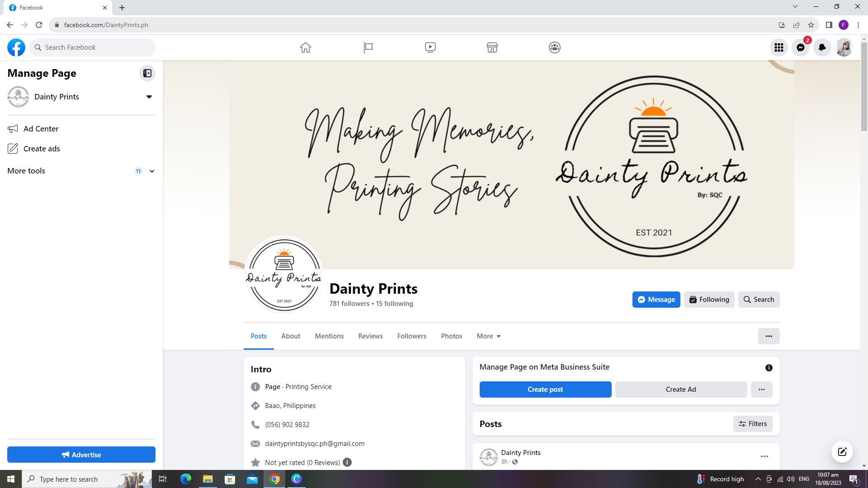Click the Create post button
The width and height of the screenshot is (868, 488).
tap(545, 389)
